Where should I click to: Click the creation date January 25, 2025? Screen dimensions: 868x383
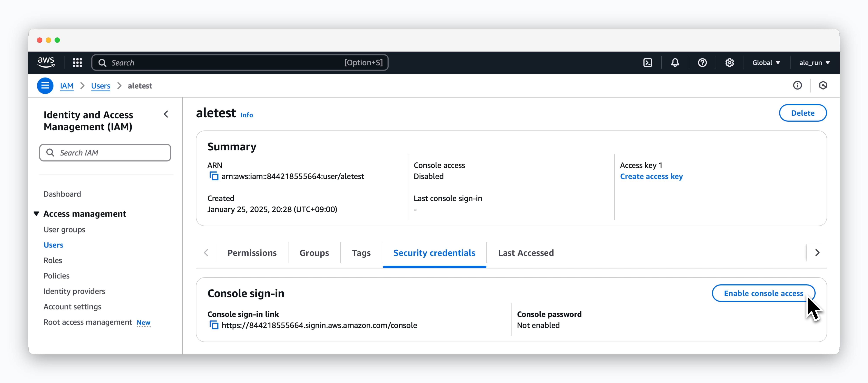pyautogui.click(x=272, y=209)
